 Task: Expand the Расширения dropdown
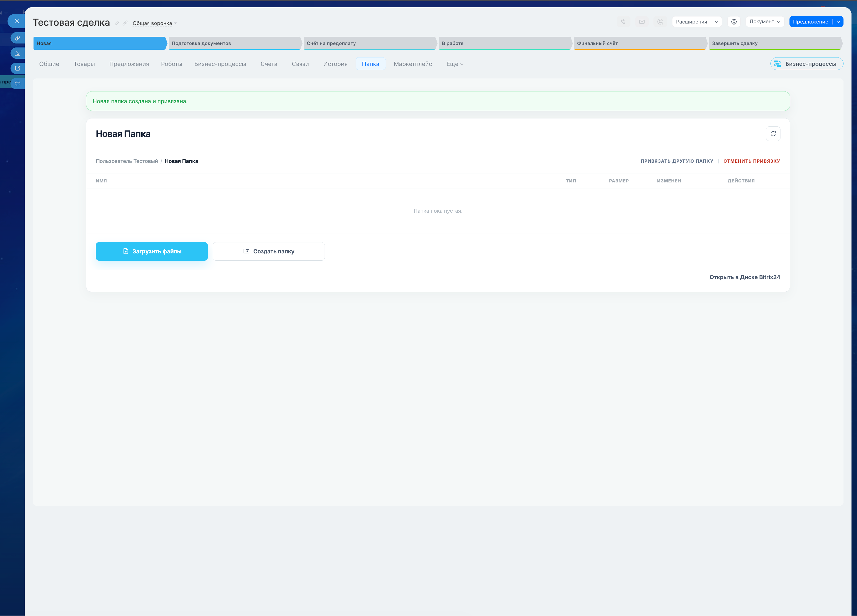tap(716, 22)
